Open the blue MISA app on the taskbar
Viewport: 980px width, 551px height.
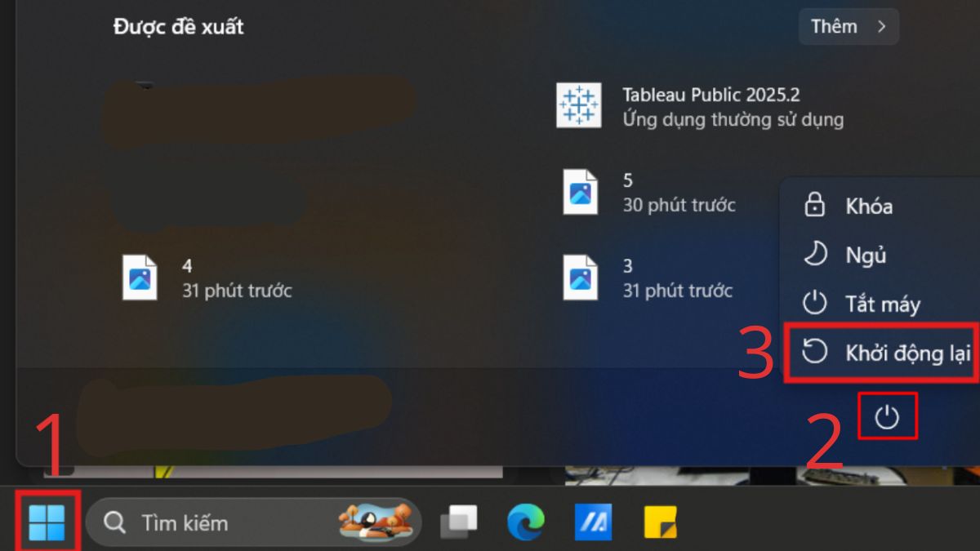(593, 522)
